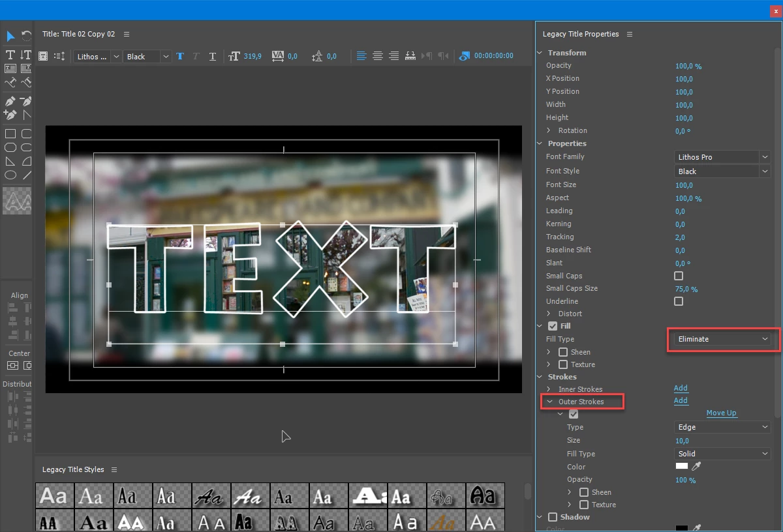Select the Convert Anchor Point tool
This screenshot has height=532, width=783.
[x=26, y=115]
